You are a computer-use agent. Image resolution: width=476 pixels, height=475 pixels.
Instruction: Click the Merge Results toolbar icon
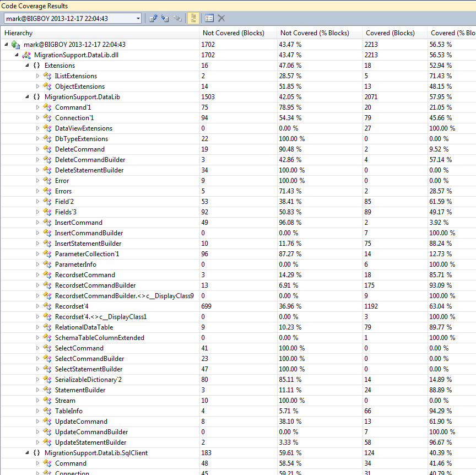(177, 18)
